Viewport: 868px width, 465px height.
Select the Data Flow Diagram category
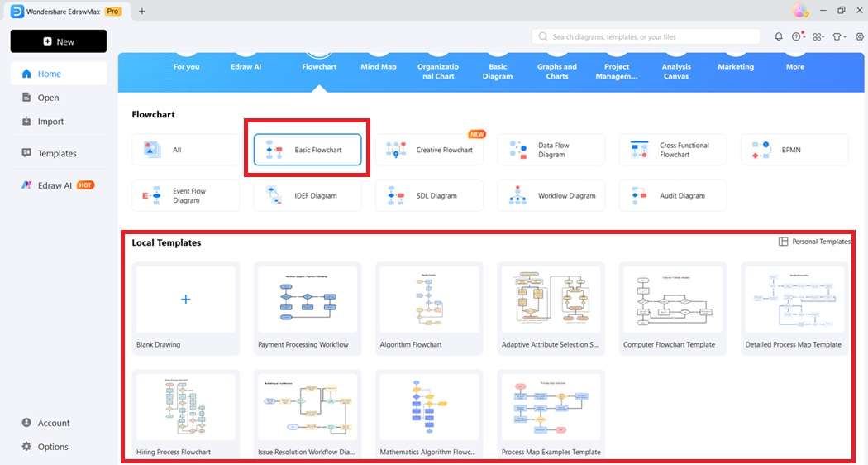point(551,150)
